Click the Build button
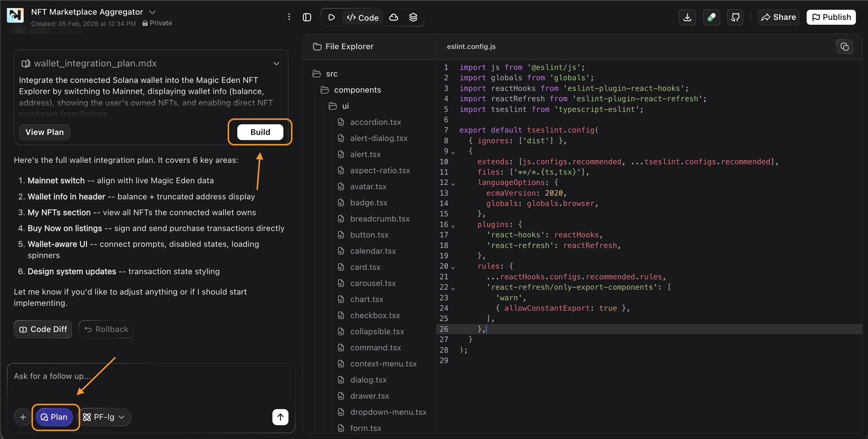 (x=260, y=132)
